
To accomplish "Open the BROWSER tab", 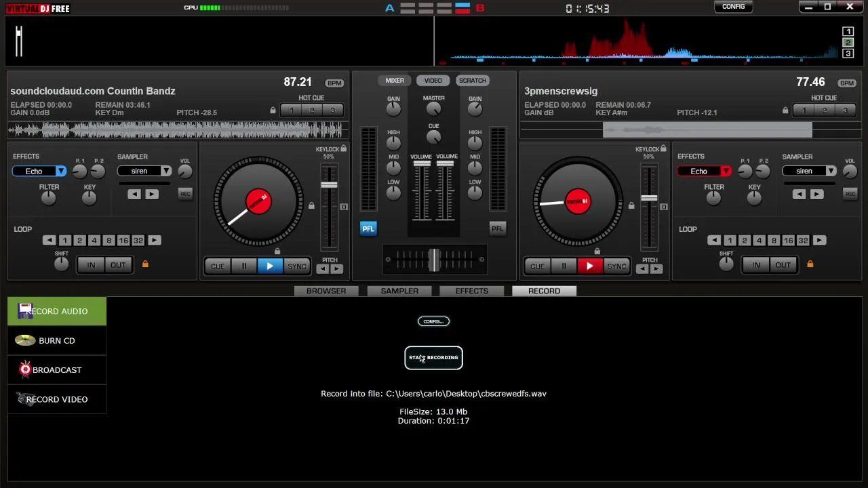I will tap(326, 291).
